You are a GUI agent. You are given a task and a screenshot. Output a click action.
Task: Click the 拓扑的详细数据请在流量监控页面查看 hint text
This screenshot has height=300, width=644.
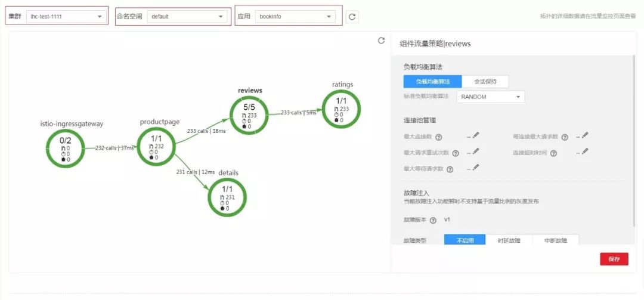[x=588, y=17]
